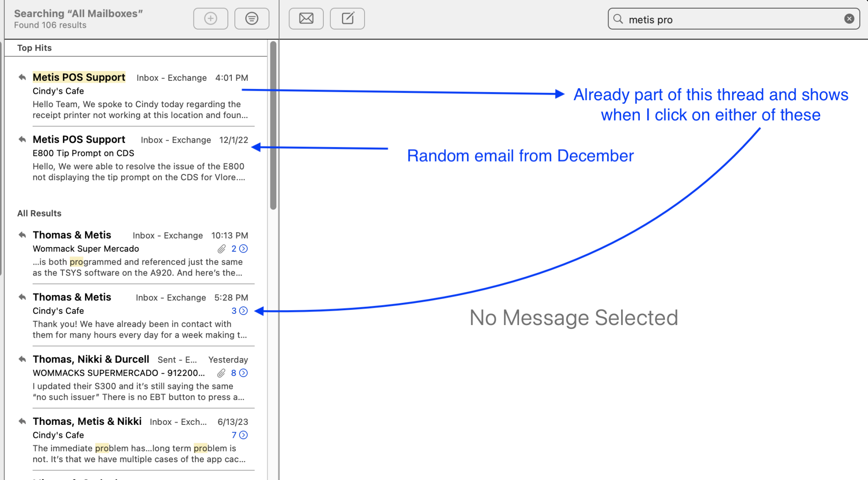Click reply arrow on Thomas, Nikki & Durcell
Screen dimensions: 868x480
22,359
